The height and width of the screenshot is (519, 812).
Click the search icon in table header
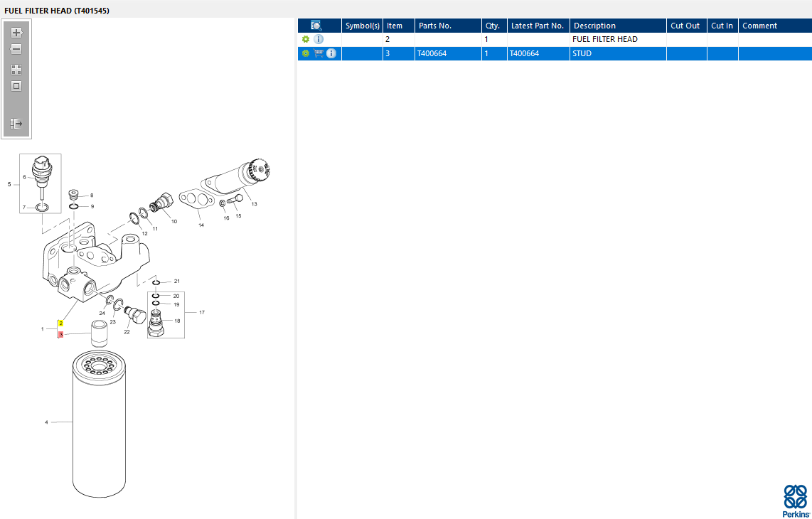316,26
